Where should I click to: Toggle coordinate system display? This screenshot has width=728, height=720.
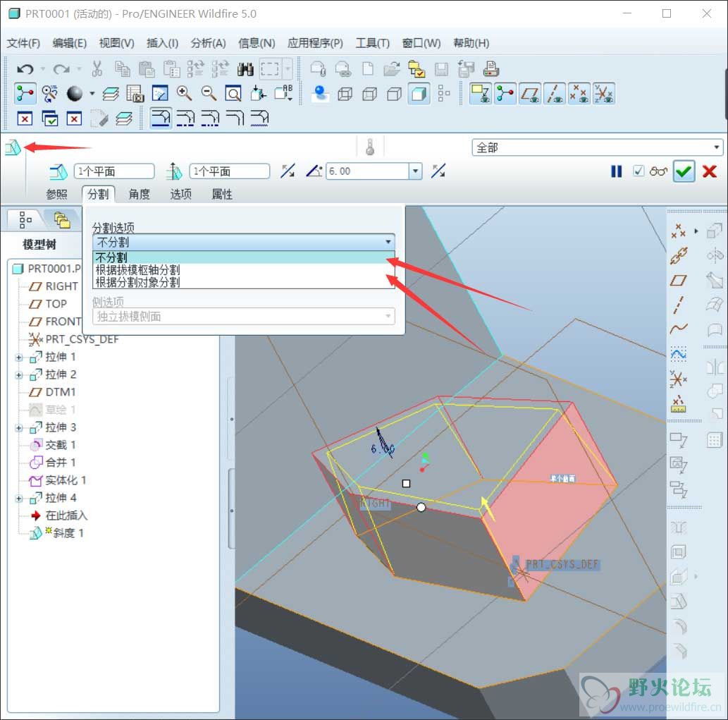(603, 94)
